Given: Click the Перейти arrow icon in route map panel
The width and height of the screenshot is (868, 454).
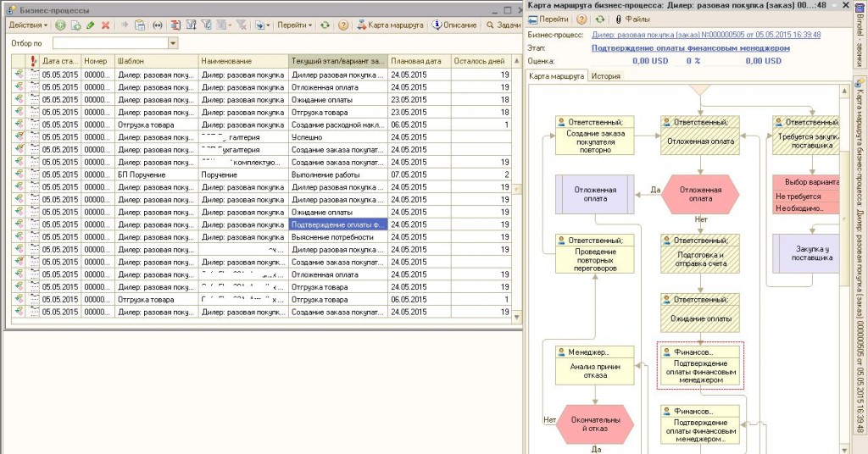Looking at the screenshot, I should tap(532, 19).
